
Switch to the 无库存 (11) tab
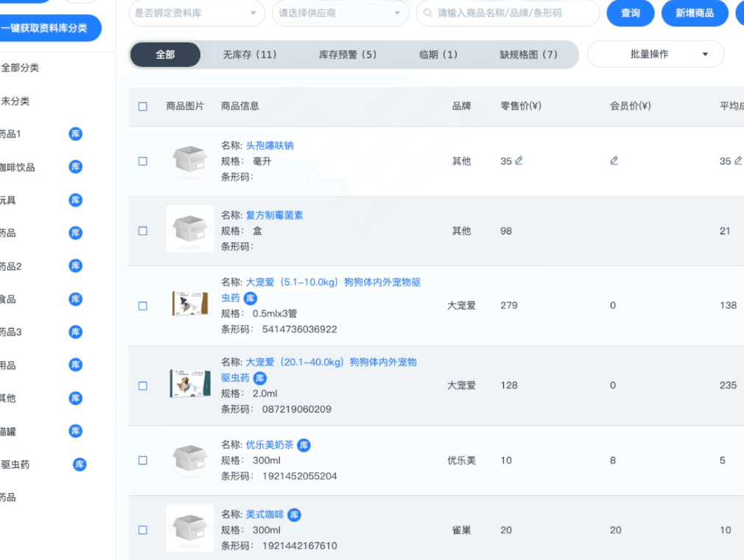(x=250, y=55)
